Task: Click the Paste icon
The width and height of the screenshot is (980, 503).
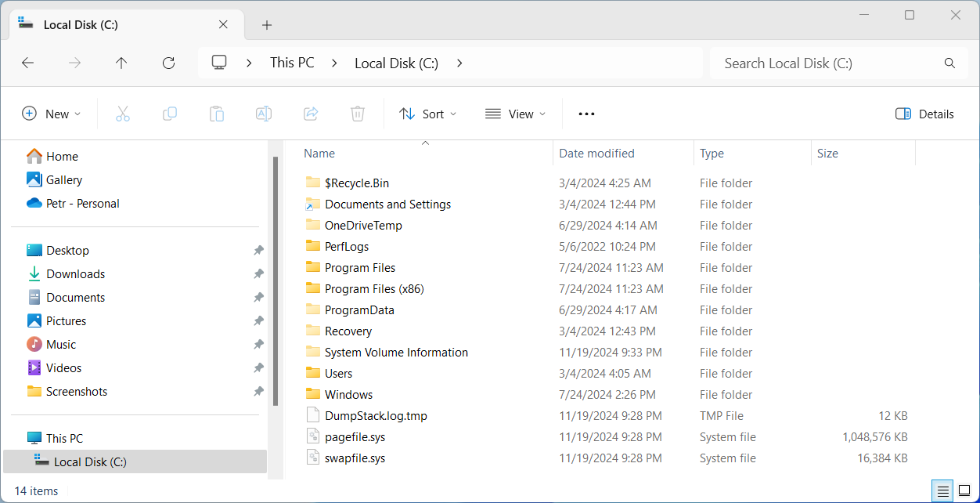Action: coord(216,114)
